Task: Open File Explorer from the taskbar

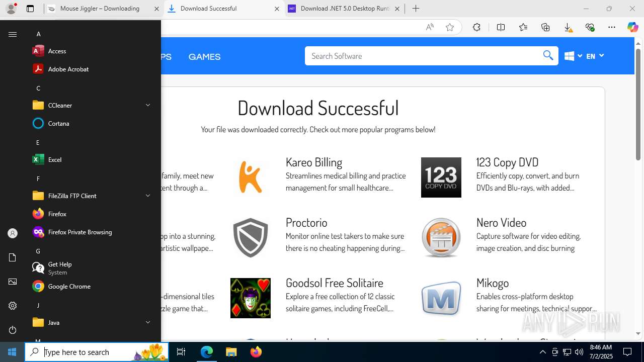Action: tap(231, 352)
